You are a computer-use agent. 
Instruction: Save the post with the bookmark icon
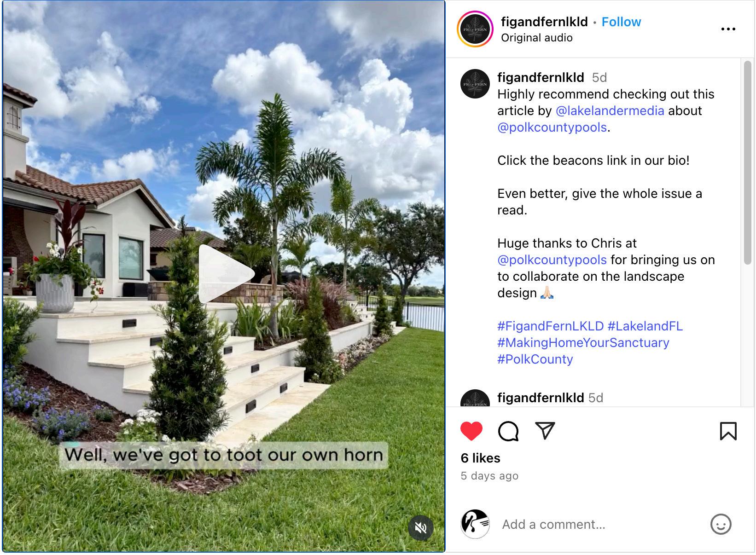pos(728,431)
